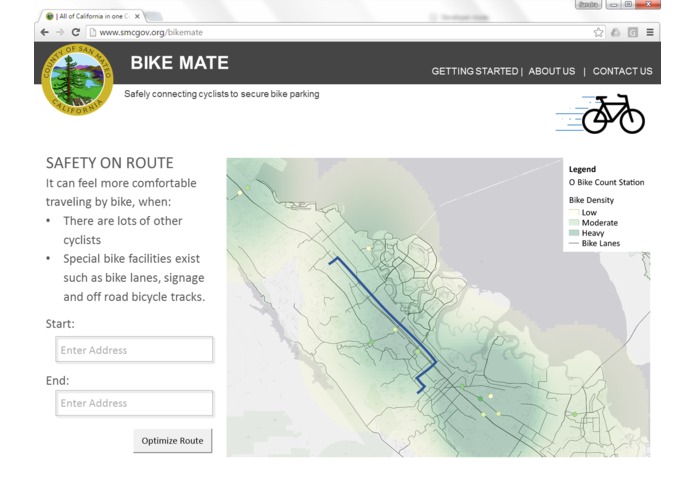Click the 'End:' field label
The height and width of the screenshot is (494, 695).
[57, 381]
